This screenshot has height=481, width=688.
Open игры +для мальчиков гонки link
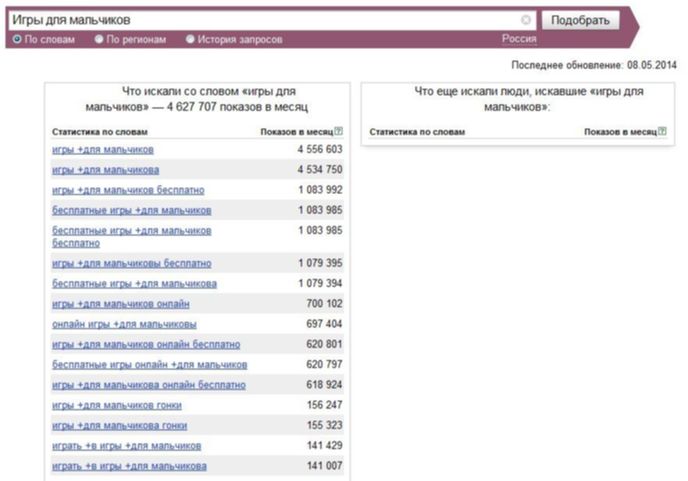[x=117, y=405]
